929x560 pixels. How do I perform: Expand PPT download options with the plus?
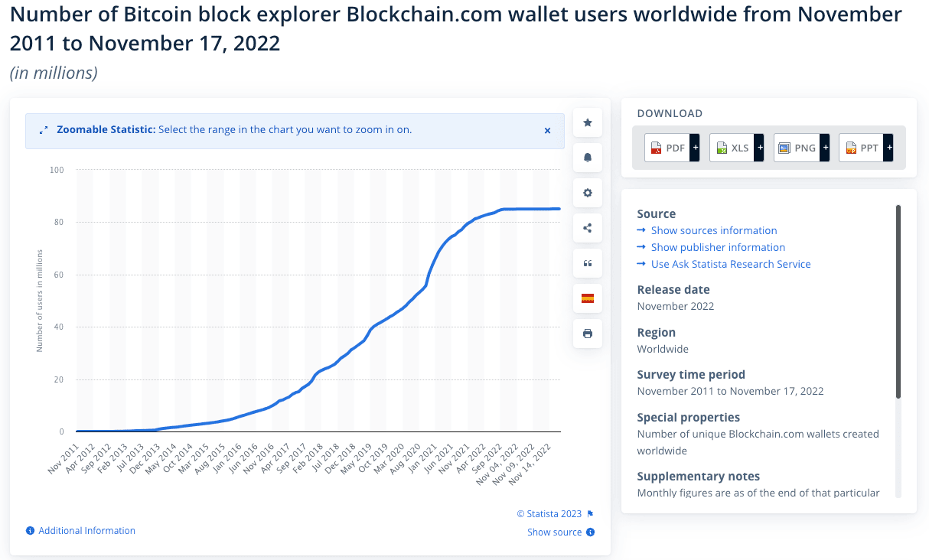click(x=888, y=147)
